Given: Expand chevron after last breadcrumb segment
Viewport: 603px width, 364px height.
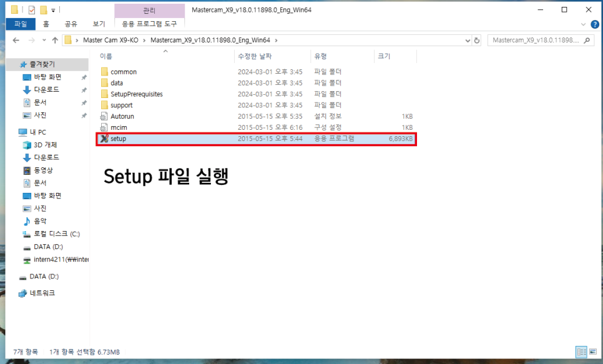Looking at the screenshot, I should pos(276,40).
